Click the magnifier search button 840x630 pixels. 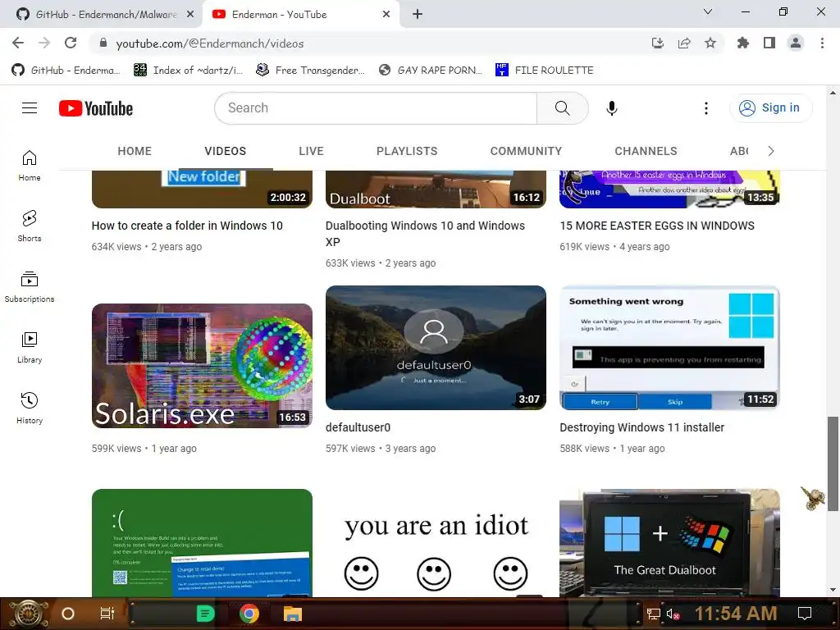(x=562, y=108)
